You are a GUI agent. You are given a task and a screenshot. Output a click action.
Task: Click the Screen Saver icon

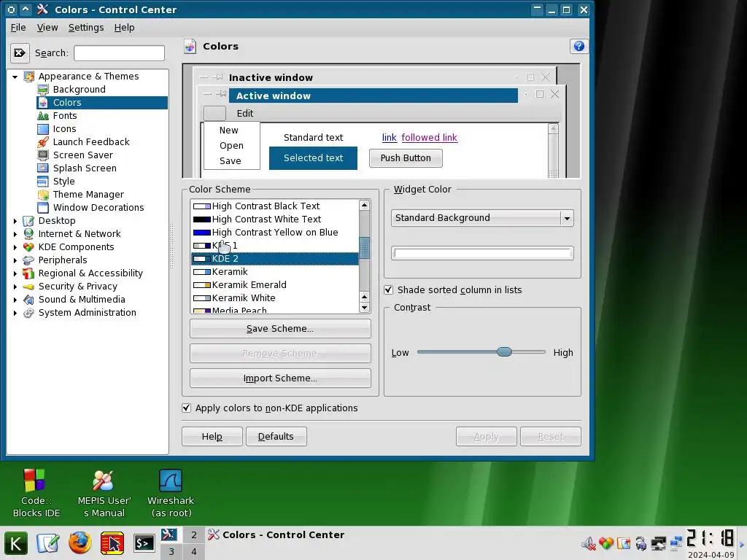tap(43, 155)
